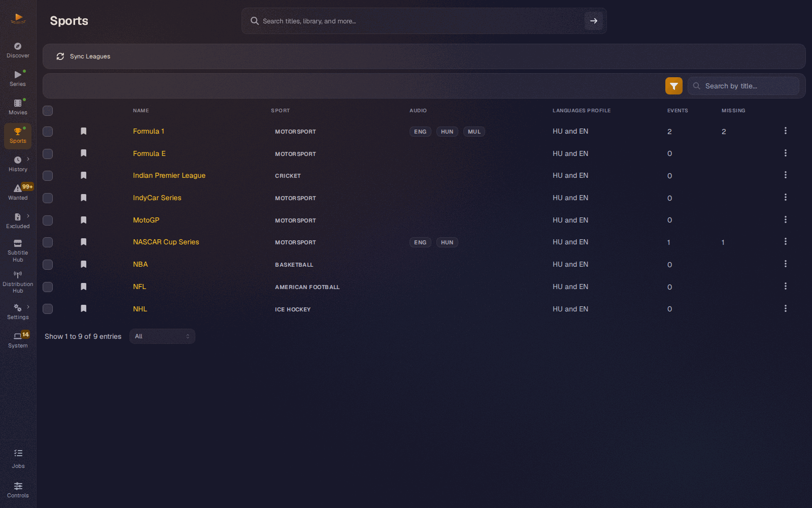Open actions menu for NASCAR Cup Series
Viewport: 812px width, 508px height.
point(786,242)
